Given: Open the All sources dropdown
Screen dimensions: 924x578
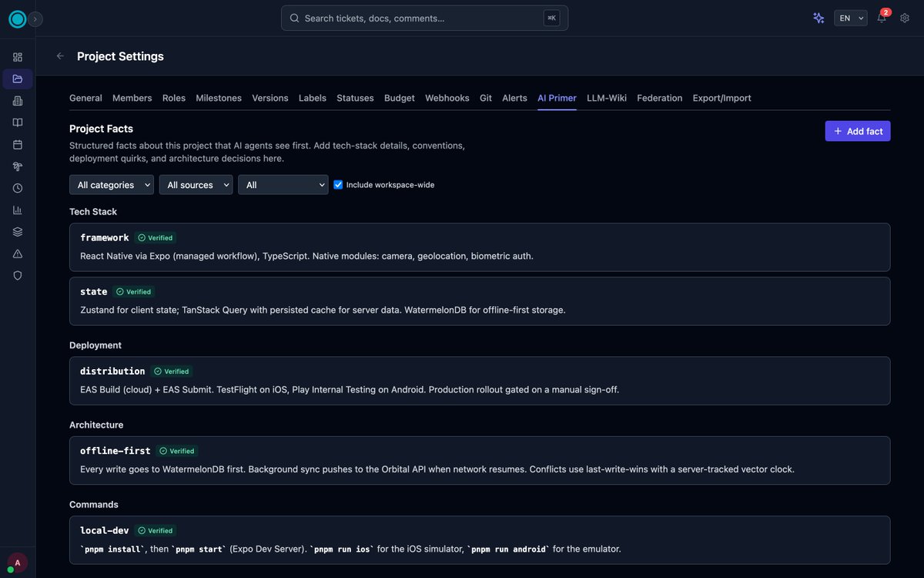Looking at the screenshot, I should [196, 185].
